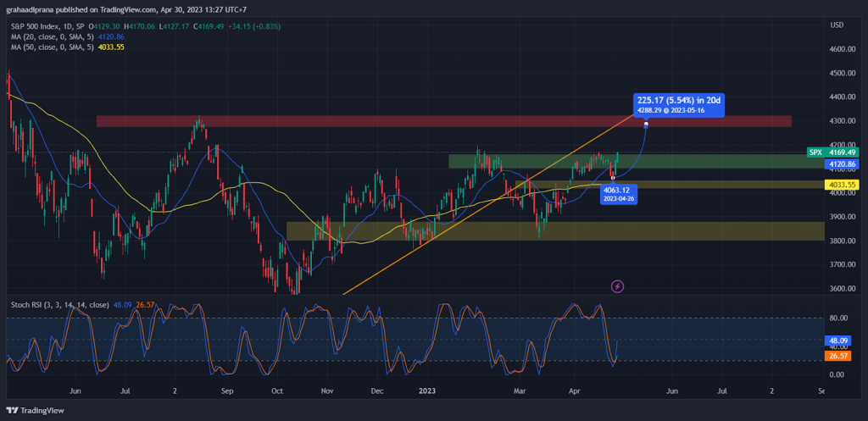Select the 225.17 (5.54%) in 20d forecast callout
This screenshot has height=421, width=868.
click(679, 105)
